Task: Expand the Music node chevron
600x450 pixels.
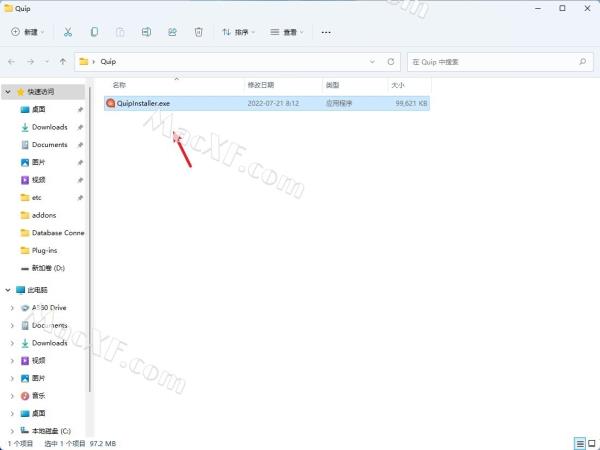Action: (x=12, y=396)
